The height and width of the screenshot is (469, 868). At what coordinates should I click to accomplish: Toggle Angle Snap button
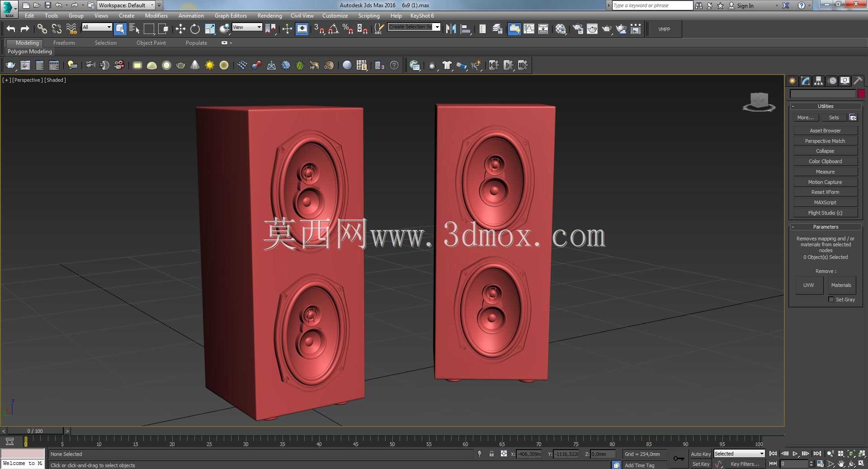coord(334,29)
